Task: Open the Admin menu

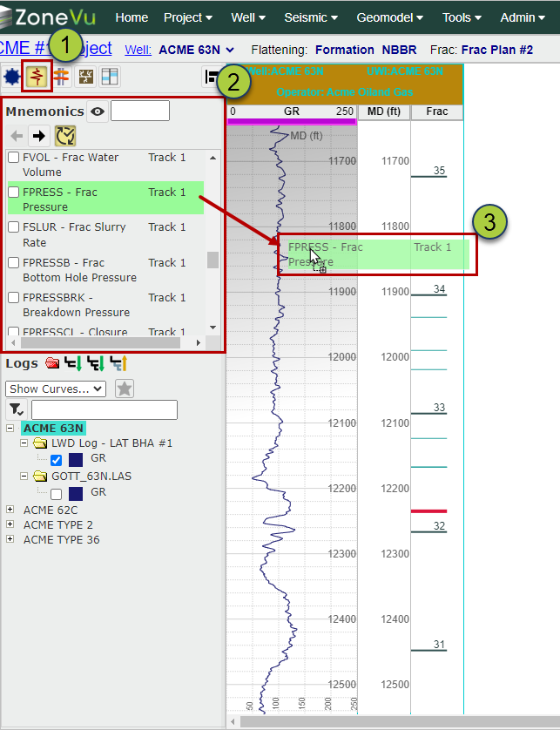Action: [523, 17]
